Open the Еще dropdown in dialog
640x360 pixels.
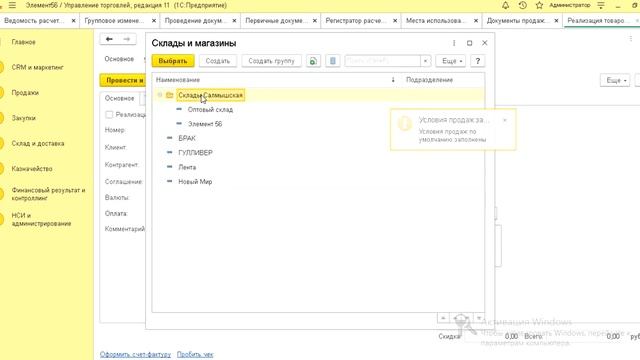click(x=451, y=61)
